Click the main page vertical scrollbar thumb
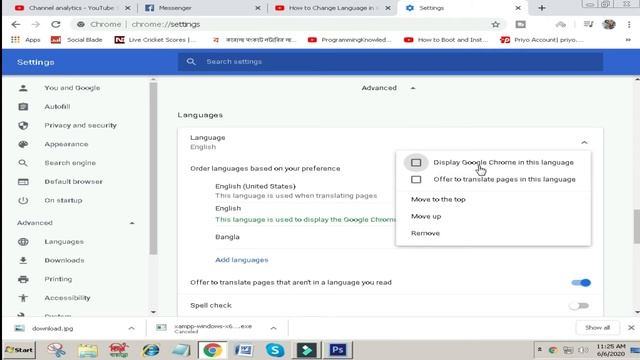This screenshot has width=640, height=360. pos(636,226)
